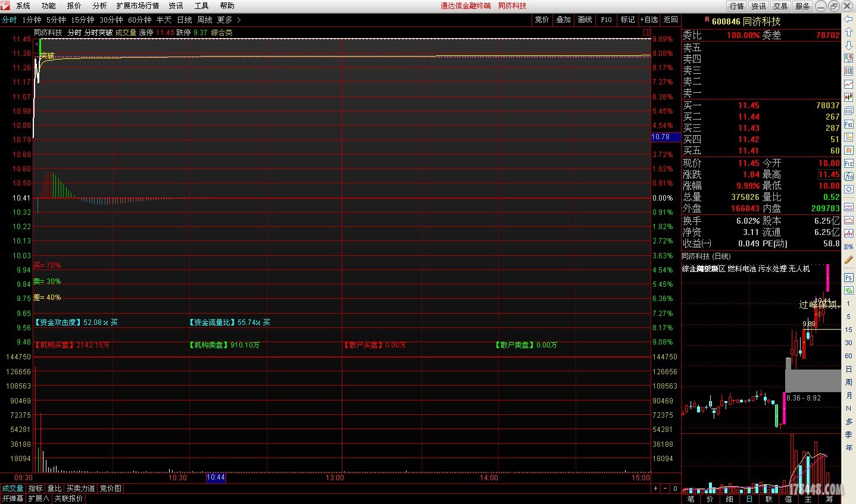The width and height of the screenshot is (856, 504).
Task: Select the 笔 tab under daily chart
Action: point(691,499)
